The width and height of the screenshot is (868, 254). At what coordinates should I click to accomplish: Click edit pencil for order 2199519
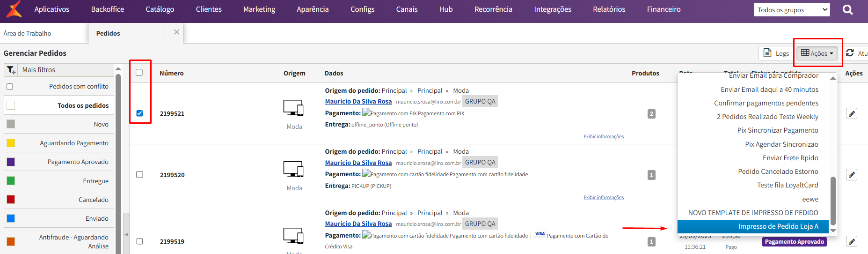852,242
